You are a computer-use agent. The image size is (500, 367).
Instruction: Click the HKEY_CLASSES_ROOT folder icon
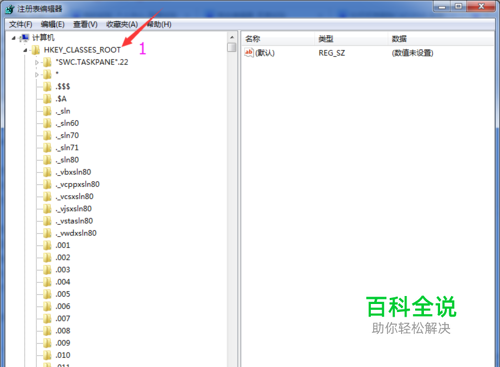coord(35,50)
